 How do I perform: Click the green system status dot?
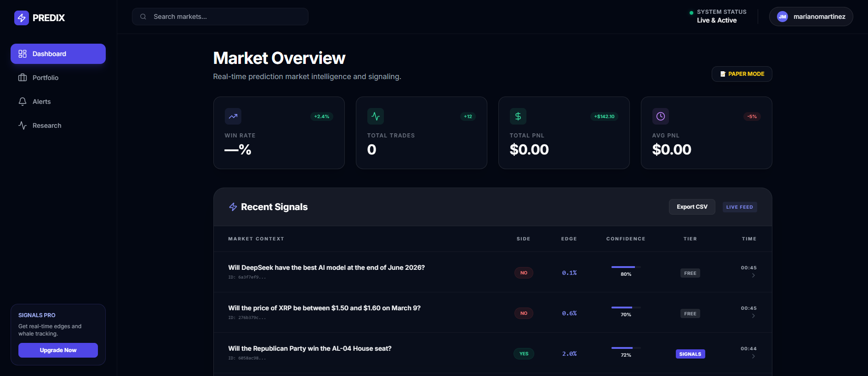(x=691, y=13)
